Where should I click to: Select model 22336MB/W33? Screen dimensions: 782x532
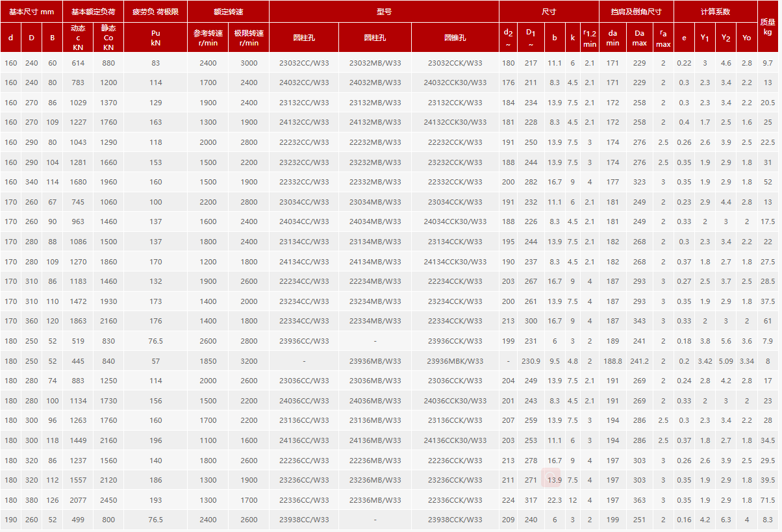click(x=375, y=500)
